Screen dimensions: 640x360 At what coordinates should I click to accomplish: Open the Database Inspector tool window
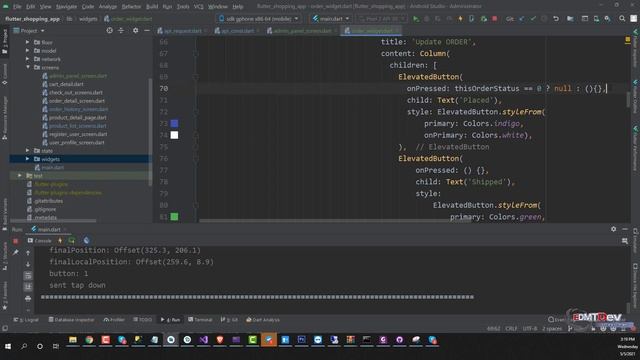[71, 320]
